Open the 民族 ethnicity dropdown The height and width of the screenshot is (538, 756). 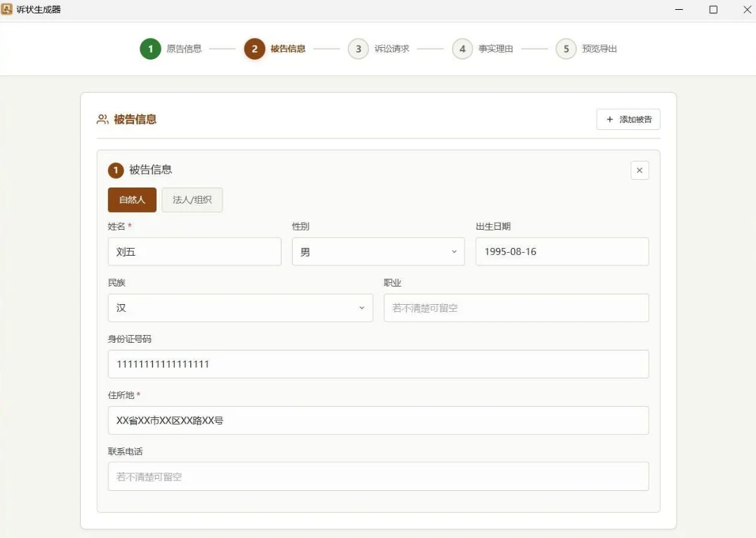240,308
